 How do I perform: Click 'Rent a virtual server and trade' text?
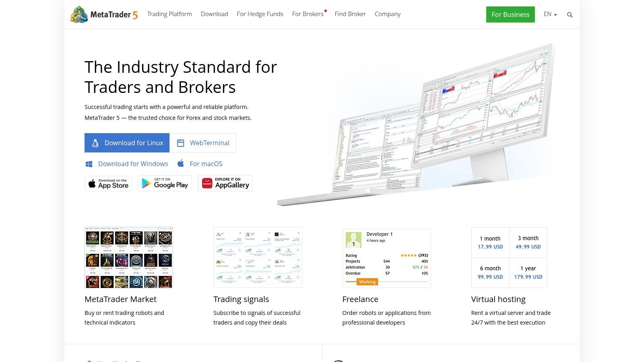coord(511,313)
